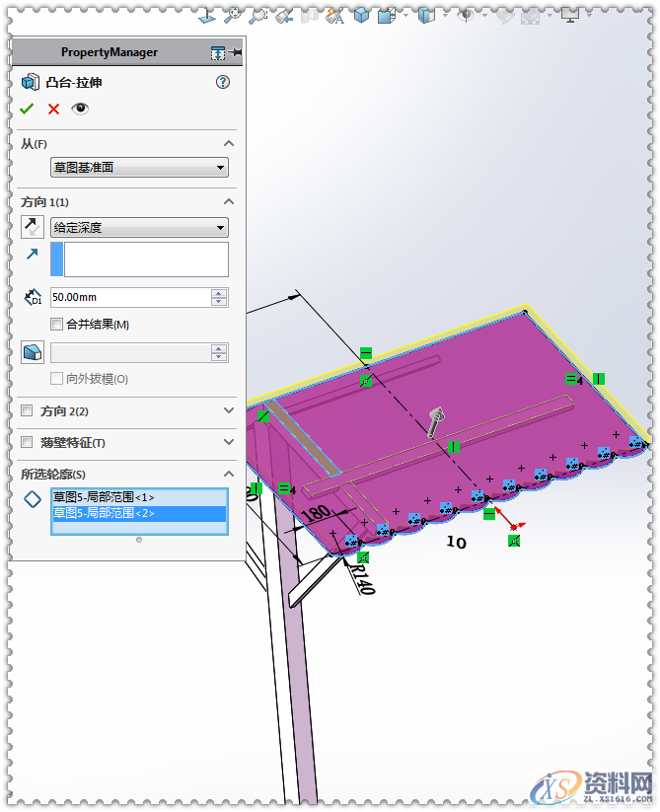
Task: Click the PropertyManager title header
Action: (110, 52)
